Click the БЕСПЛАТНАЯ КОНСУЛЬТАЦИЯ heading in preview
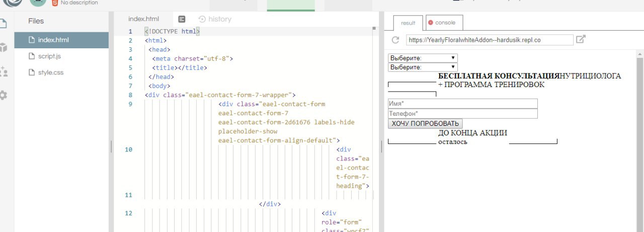The height and width of the screenshot is (232, 644). pos(499,76)
